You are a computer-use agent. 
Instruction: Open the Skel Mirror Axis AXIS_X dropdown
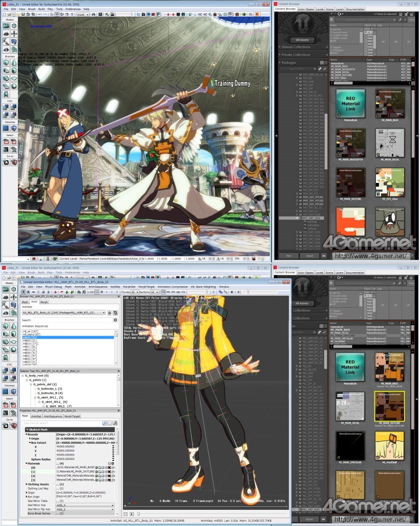[85, 505]
